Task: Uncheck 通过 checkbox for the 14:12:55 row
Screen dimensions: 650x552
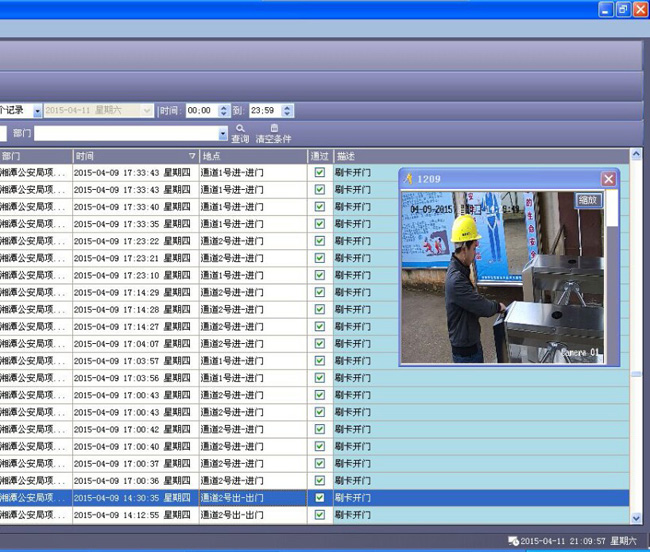Action: point(320,515)
